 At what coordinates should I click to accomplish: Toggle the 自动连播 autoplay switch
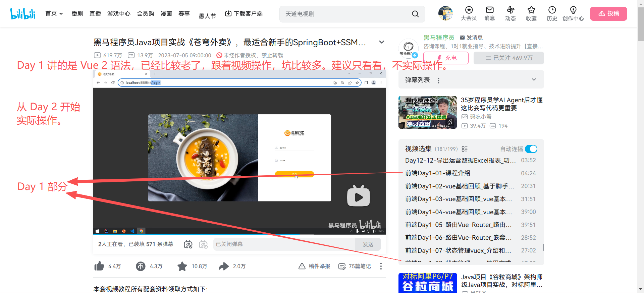coord(531,149)
